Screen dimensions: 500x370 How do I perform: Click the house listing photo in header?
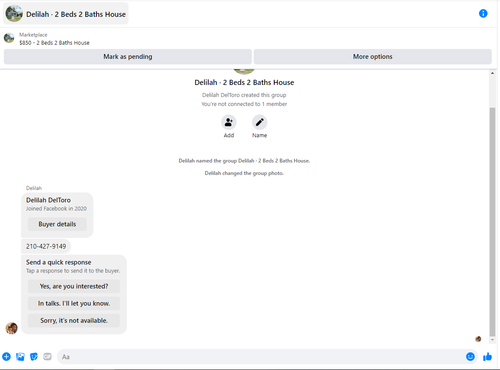pyautogui.click(x=14, y=14)
